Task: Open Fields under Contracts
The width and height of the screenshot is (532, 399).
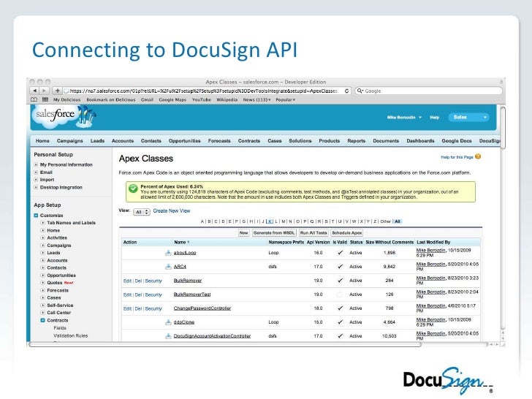Action: 60,328
